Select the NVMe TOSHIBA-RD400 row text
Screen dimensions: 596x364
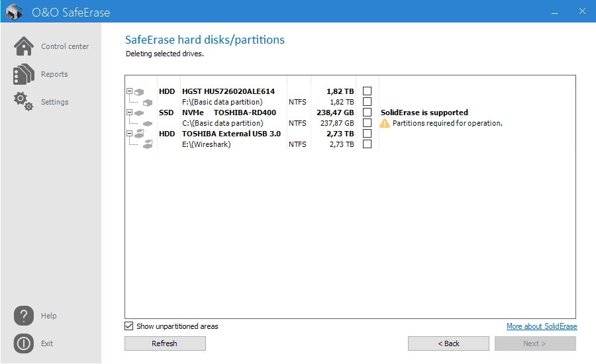tap(229, 113)
